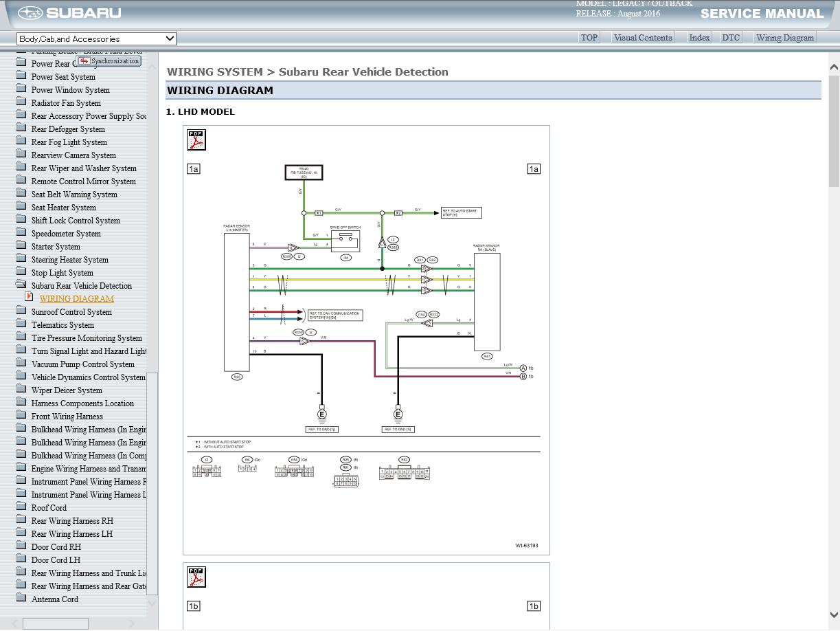Click the sidebar horizontal scrollbar thumb

[x=56, y=623]
